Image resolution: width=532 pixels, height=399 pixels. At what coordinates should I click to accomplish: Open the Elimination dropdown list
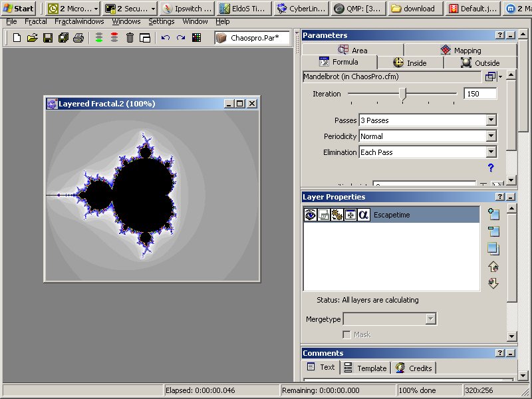click(491, 152)
